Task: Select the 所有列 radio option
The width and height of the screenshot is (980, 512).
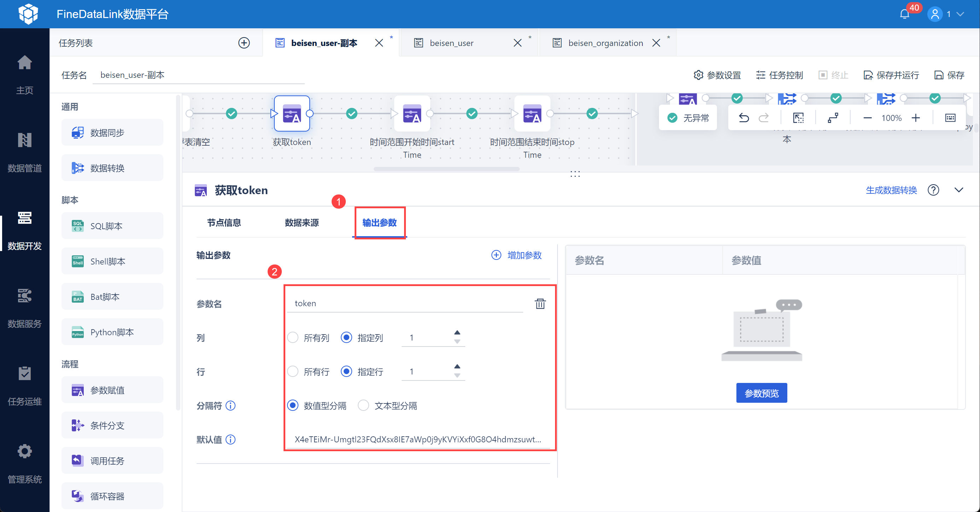Action: click(293, 337)
